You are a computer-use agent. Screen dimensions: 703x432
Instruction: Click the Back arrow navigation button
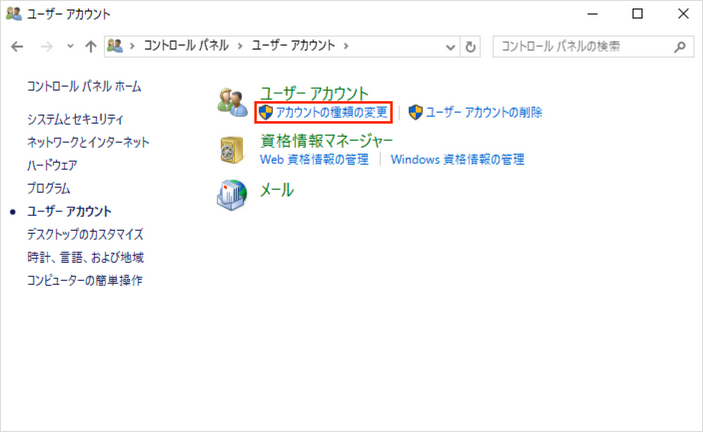(17, 46)
